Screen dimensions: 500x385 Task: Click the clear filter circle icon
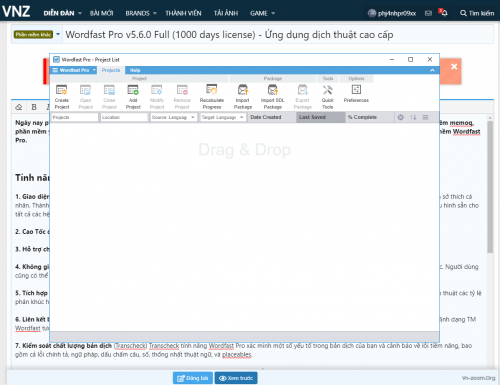click(401, 117)
